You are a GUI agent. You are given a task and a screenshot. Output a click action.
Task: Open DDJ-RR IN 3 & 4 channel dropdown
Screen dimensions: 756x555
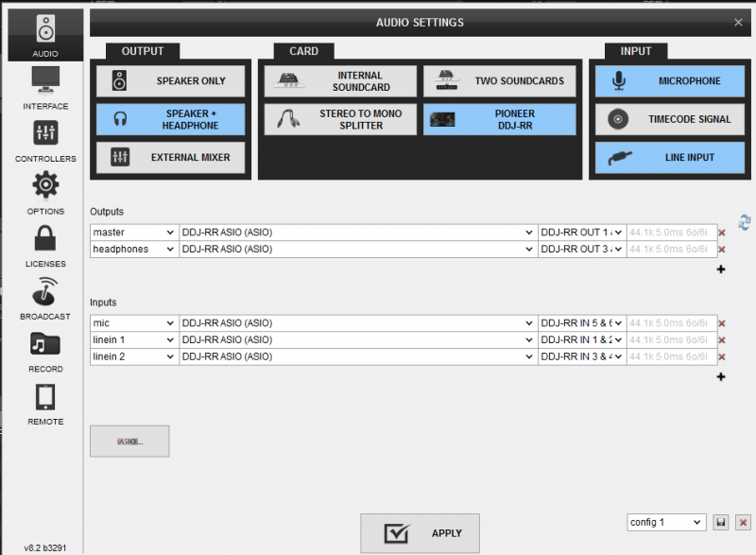(x=582, y=356)
